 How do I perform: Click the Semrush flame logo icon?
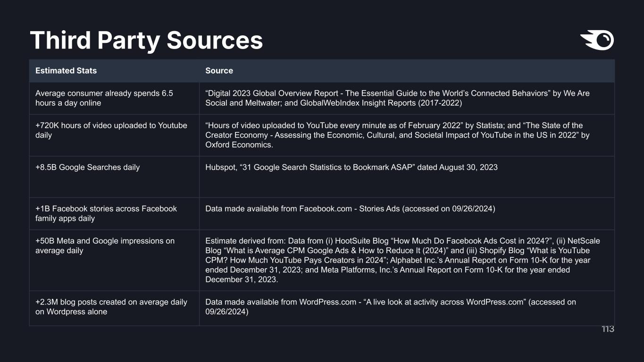[x=597, y=40]
